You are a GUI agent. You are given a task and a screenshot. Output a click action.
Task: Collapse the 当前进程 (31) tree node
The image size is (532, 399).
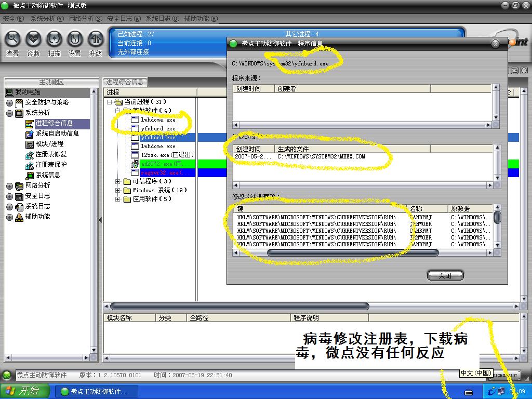109,102
